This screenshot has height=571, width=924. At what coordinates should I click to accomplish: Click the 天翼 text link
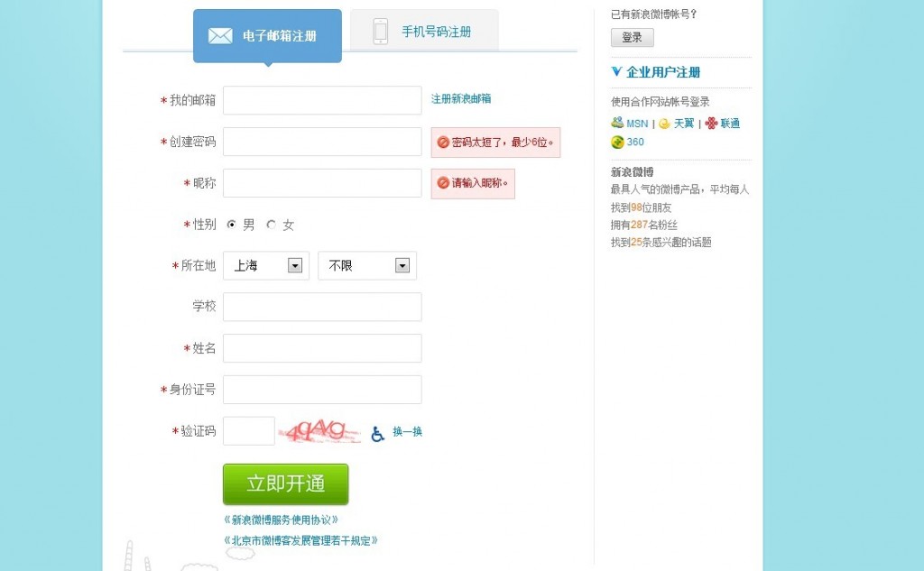[684, 124]
